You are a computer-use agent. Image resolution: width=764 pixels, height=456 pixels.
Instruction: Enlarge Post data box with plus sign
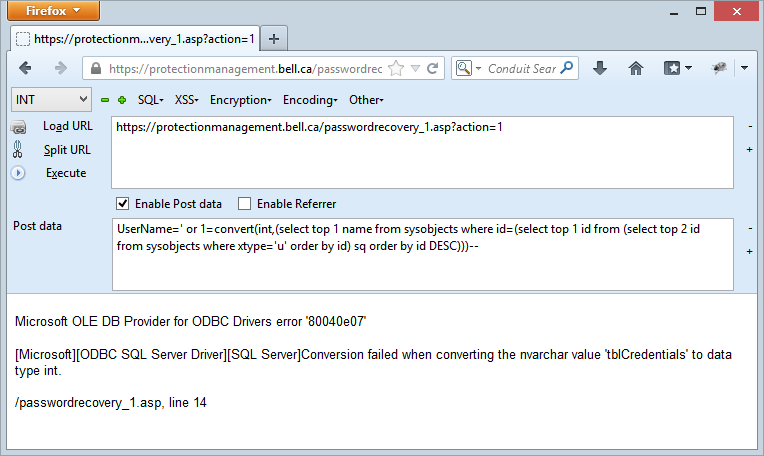pos(750,251)
